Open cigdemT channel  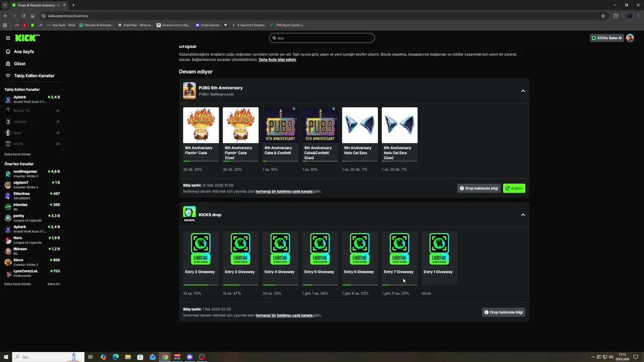tap(32, 185)
